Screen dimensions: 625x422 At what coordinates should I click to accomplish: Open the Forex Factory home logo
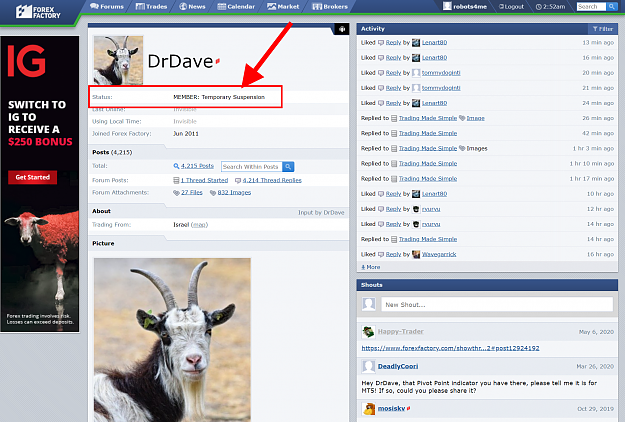[38, 12]
